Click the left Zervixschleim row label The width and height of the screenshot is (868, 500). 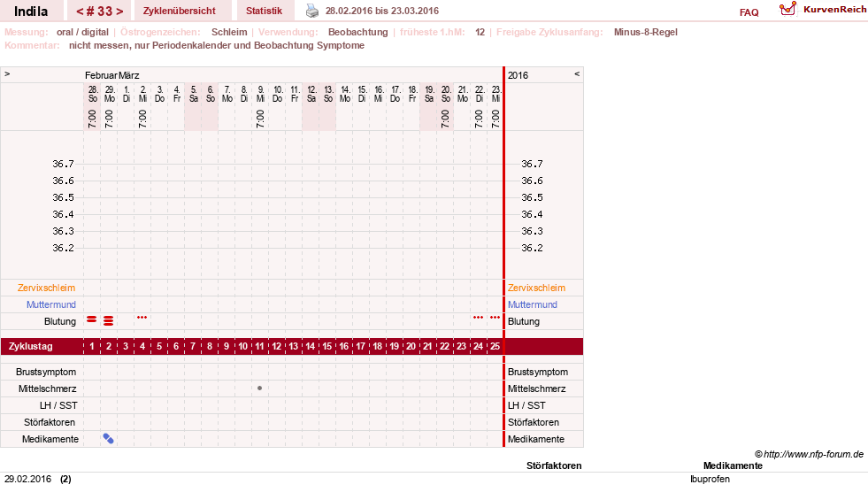pyautogui.click(x=47, y=288)
